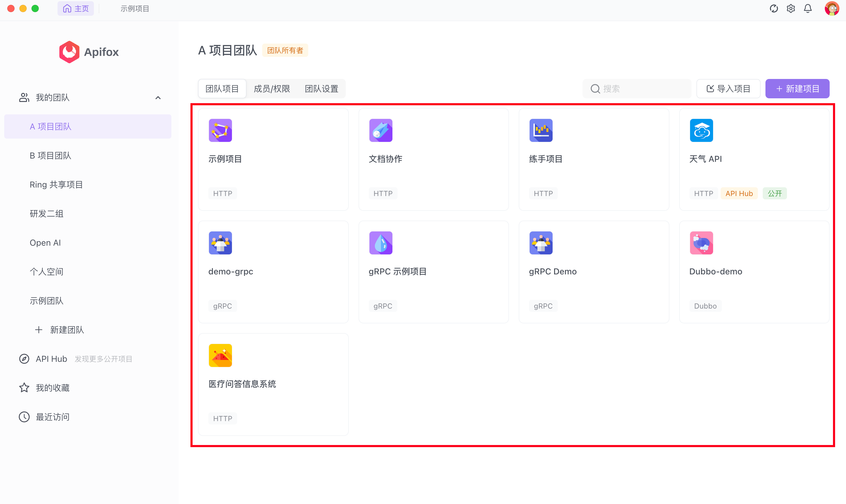Click the refresh sync icon in title bar
The height and width of the screenshot is (504, 846).
(x=774, y=8)
